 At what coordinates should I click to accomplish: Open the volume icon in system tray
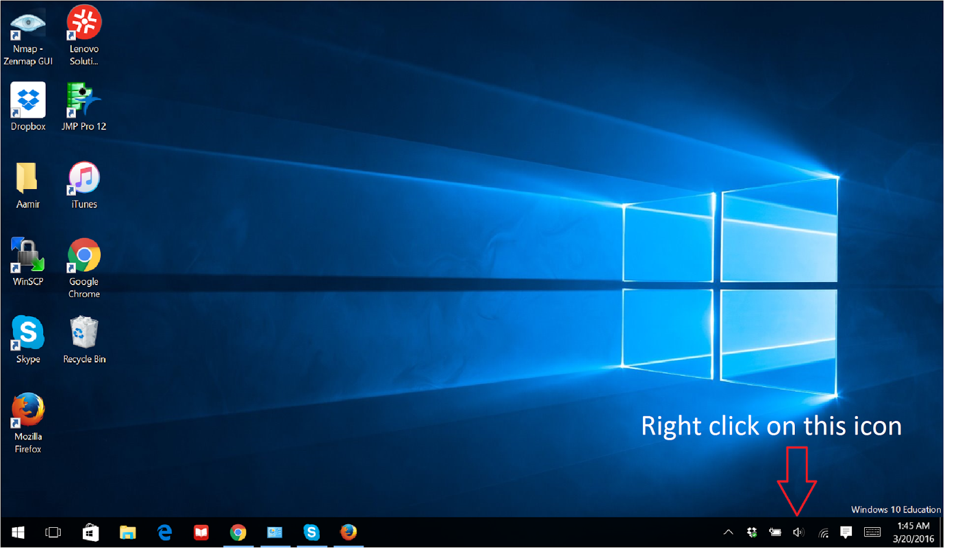tap(798, 531)
